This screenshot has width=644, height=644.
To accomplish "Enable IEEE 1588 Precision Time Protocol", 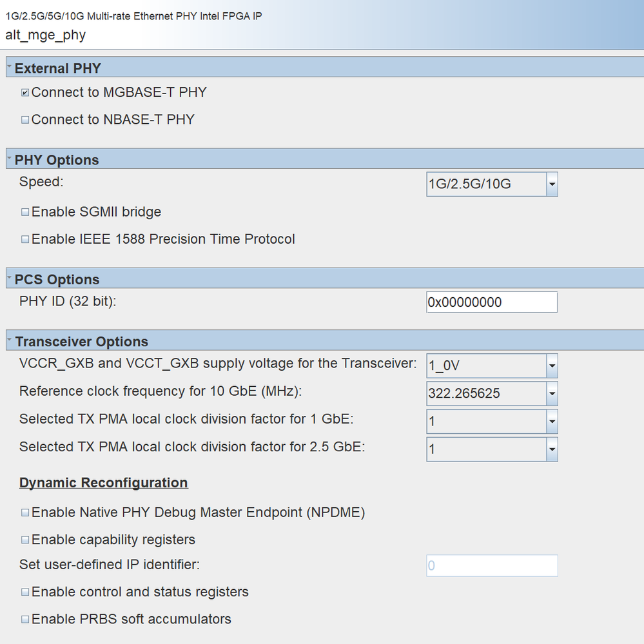I will click(x=25, y=239).
